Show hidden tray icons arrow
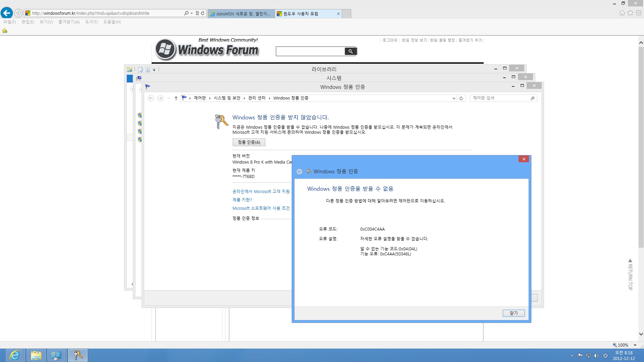The width and height of the screenshot is (644, 362). click(x=572, y=356)
